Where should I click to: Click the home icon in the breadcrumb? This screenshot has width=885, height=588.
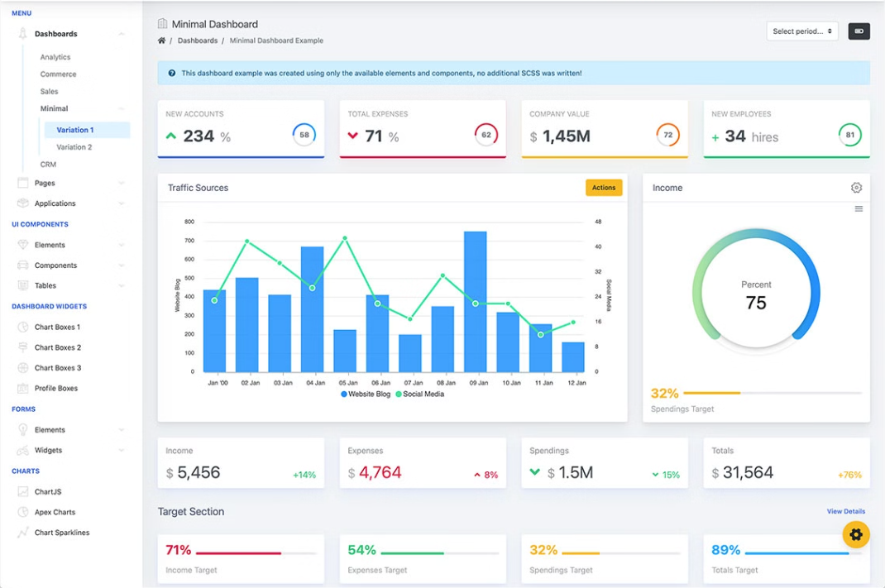coord(161,40)
